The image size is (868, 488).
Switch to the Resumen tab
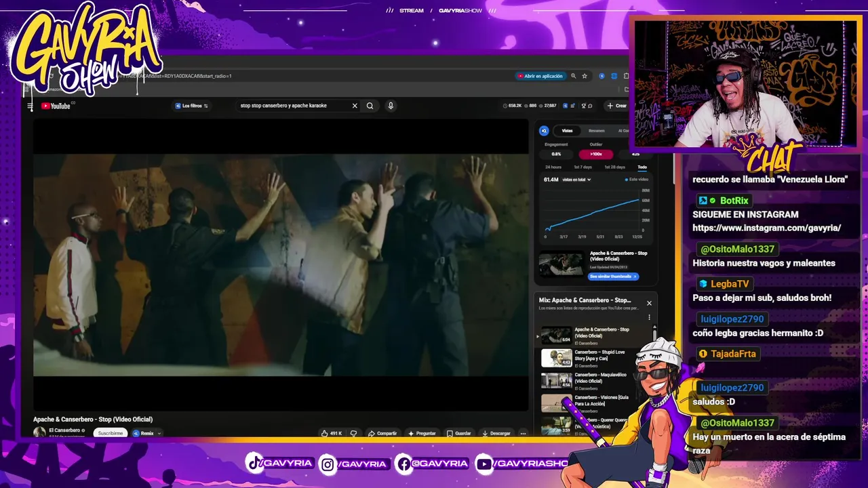596,131
